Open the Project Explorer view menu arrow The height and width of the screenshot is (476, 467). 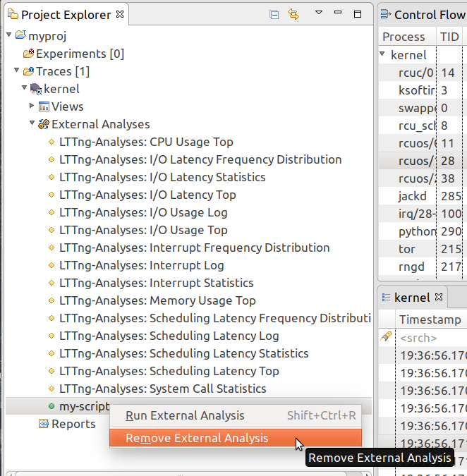coord(318,13)
